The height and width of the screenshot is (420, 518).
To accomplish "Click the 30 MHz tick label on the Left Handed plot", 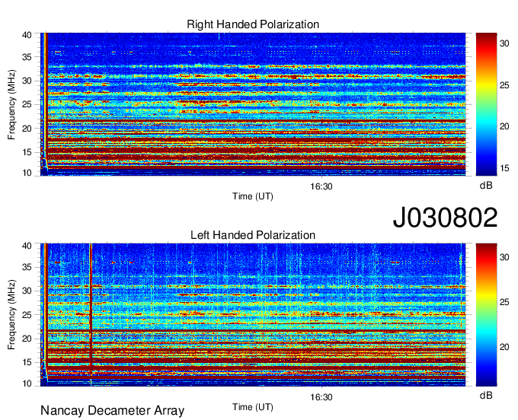I will pyautogui.click(x=27, y=291).
